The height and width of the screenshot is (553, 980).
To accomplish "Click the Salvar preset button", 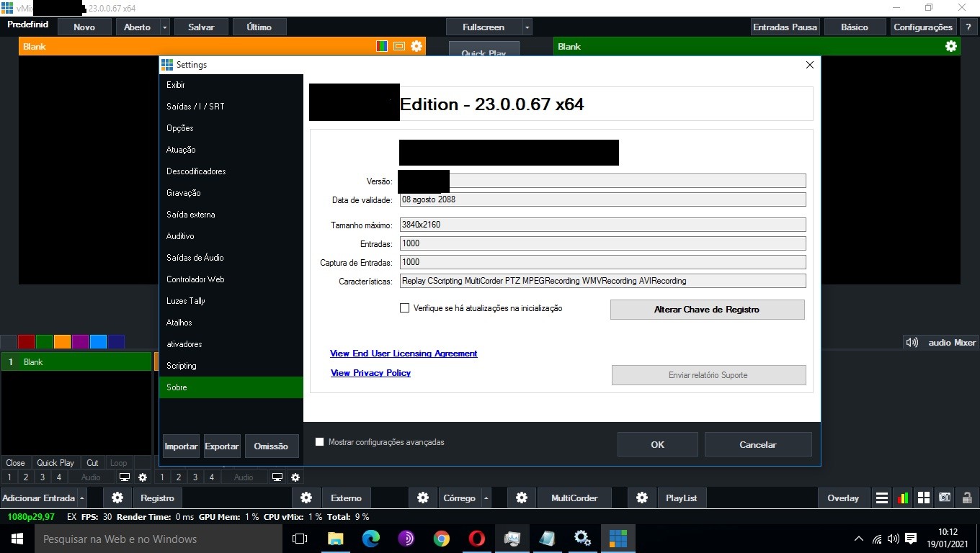I will (x=201, y=27).
